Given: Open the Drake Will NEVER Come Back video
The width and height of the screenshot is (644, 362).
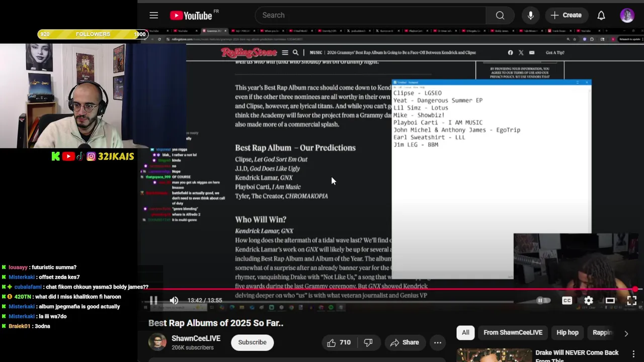Looking at the screenshot, I should point(577,356).
